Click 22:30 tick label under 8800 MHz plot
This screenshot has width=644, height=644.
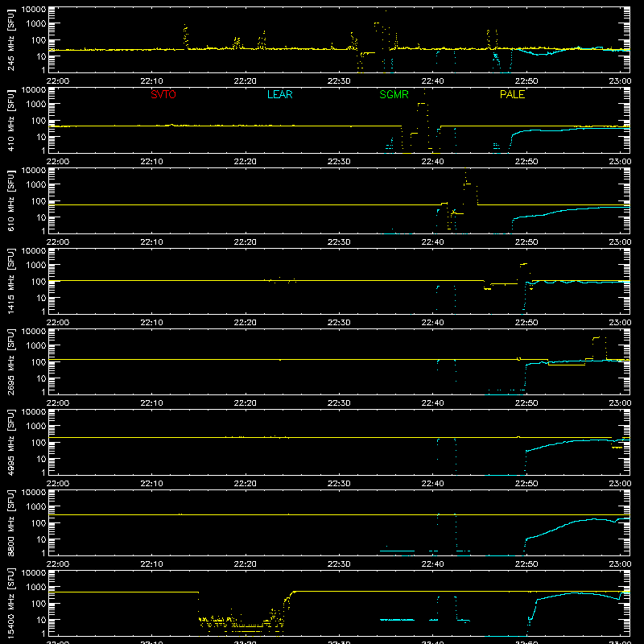(x=339, y=564)
